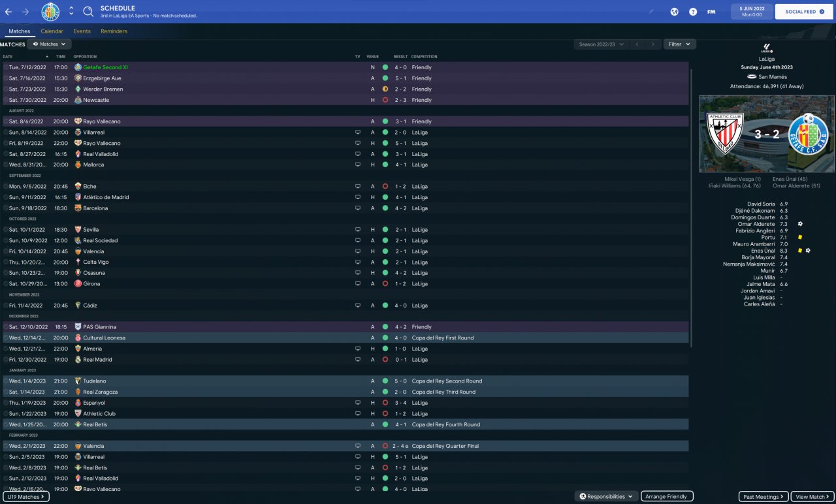Click the Cádiz club badge
Screen dimensions: 836x504
click(78, 306)
